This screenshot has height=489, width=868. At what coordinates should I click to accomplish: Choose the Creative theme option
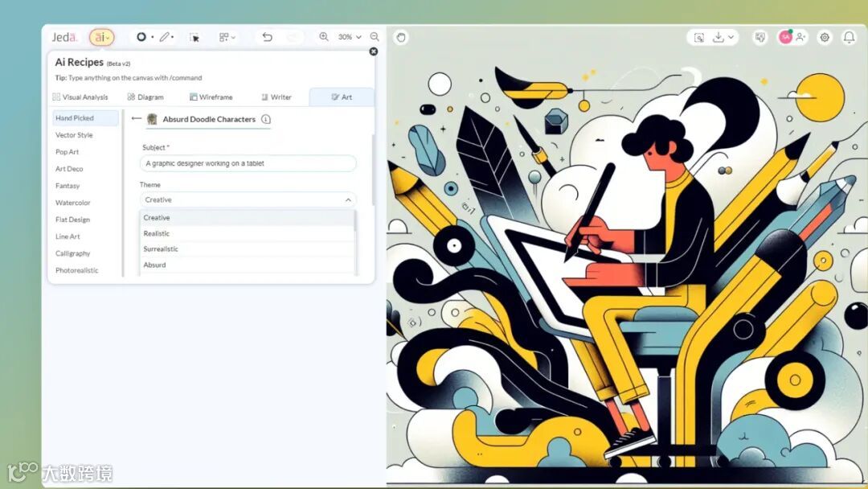click(x=247, y=218)
